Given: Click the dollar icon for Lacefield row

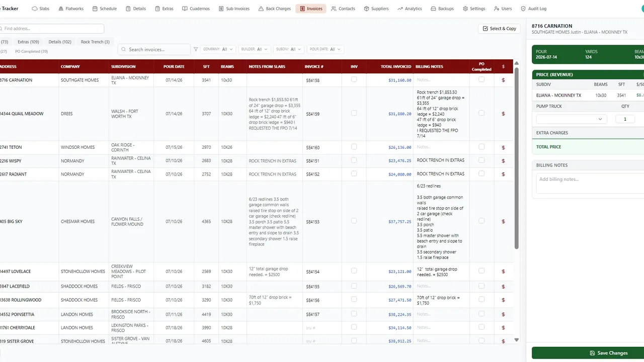Looking at the screenshot, I should coord(503,286).
